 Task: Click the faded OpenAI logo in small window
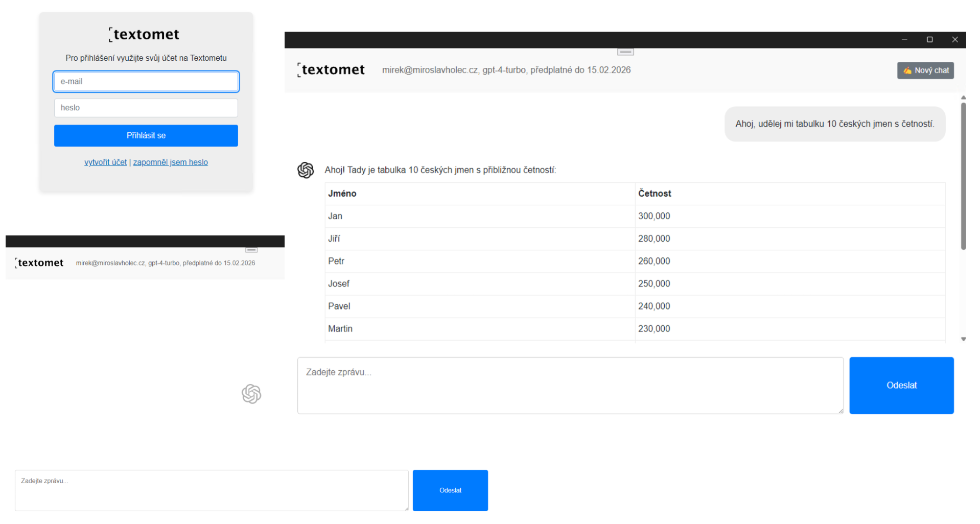pyautogui.click(x=251, y=394)
